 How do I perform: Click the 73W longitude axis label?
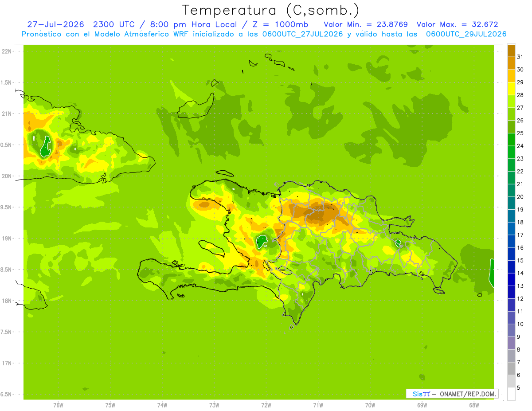[x=214, y=405]
